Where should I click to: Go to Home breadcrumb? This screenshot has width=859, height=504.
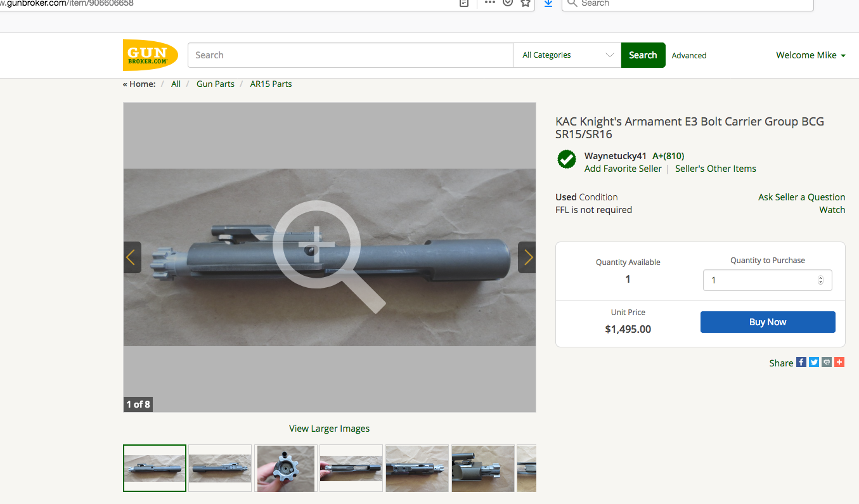(139, 84)
